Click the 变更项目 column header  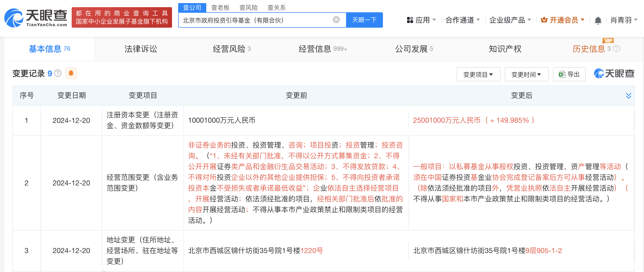pyautogui.click(x=143, y=95)
